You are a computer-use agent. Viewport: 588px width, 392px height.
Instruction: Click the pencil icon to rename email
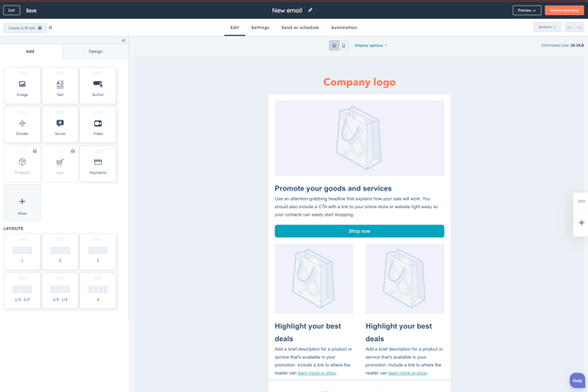(310, 10)
